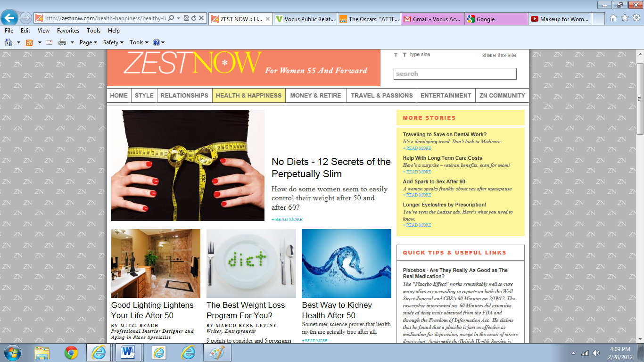This screenshot has width=644, height=362.
Task: Open the Favorites menu
Action: 68,31
